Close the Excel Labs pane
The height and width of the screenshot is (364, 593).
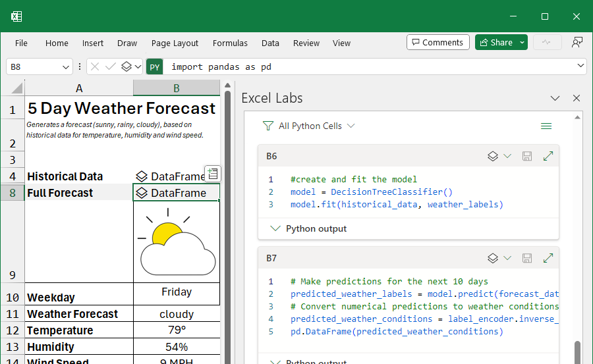[x=577, y=98]
